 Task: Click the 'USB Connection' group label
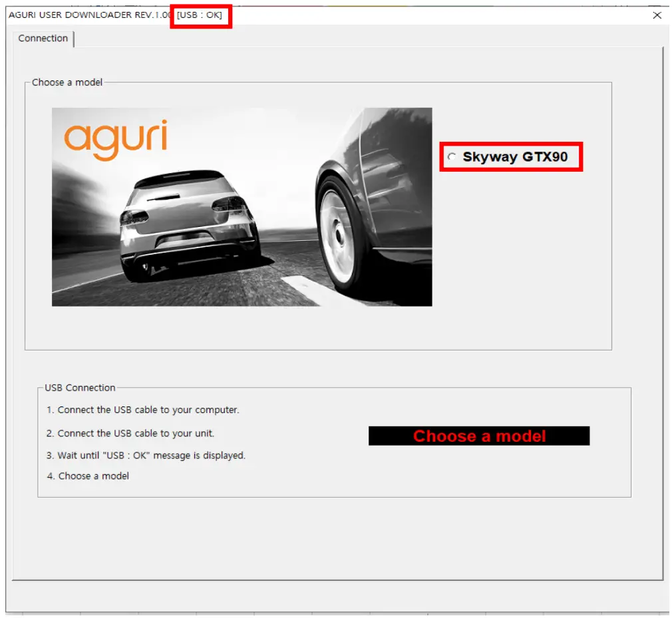tap(80, 388)
